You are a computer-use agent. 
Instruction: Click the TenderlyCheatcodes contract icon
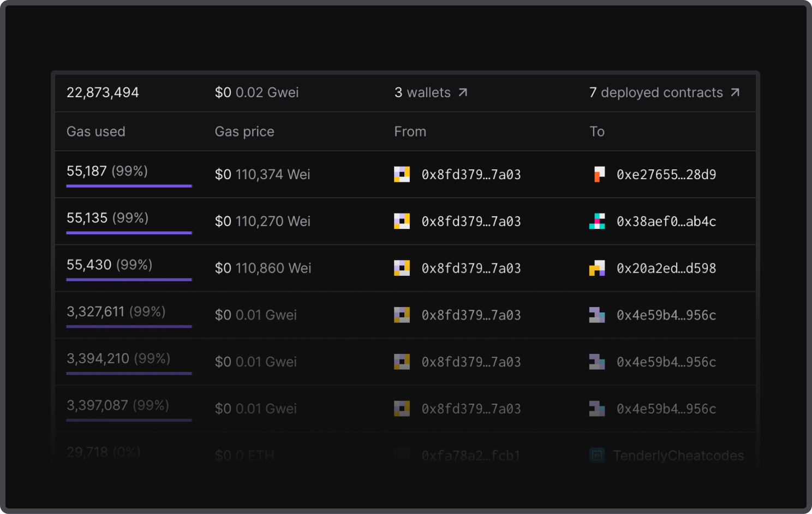pyautogui.click(x=598, y=455)
